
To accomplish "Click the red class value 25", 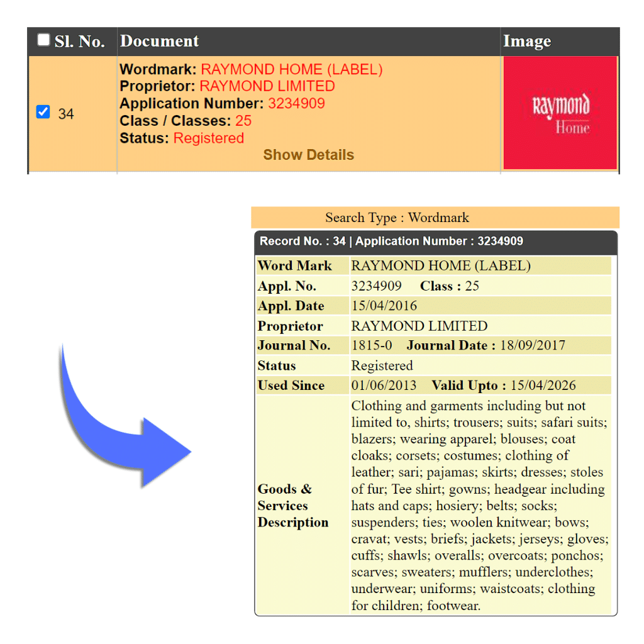I will [243, 121].
